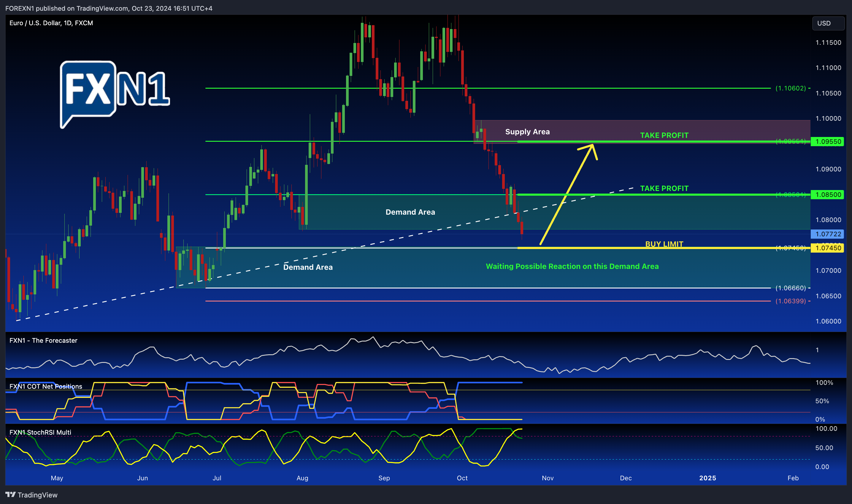
Task: Click FXN1 COT Net Positions indicator title
Action: click(x=45, y=386)
